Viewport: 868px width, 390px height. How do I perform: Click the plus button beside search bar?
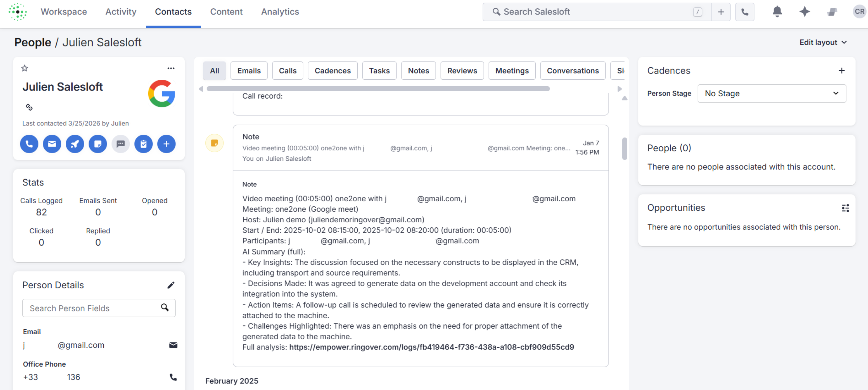pos(721,12)
